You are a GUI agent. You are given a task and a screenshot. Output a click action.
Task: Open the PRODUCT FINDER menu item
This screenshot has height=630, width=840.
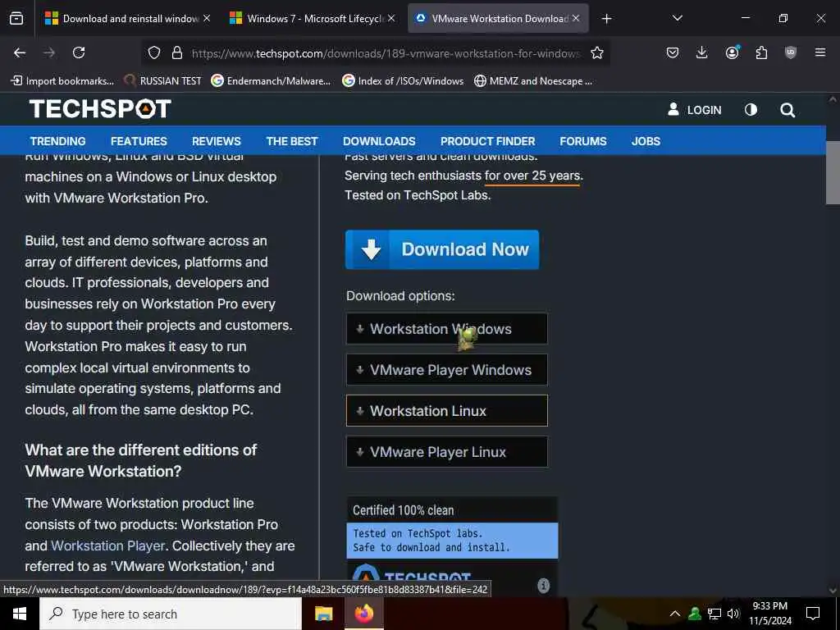(488, 141)
